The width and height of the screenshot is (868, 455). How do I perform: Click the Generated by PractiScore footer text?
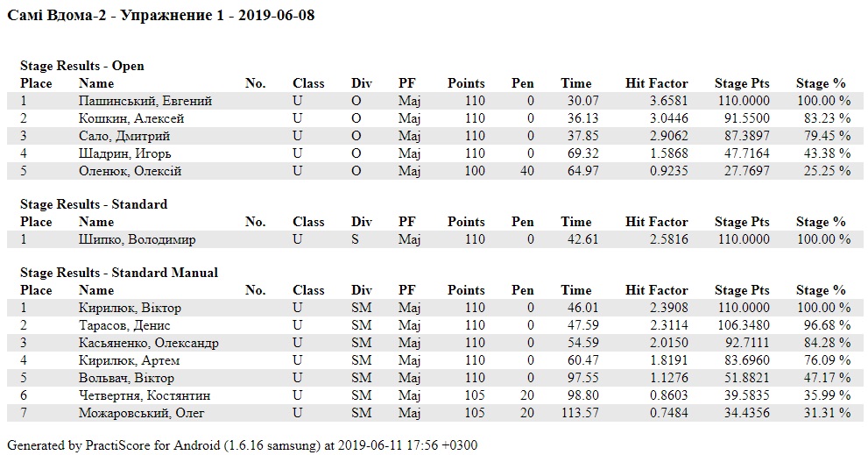click(243, 444)
